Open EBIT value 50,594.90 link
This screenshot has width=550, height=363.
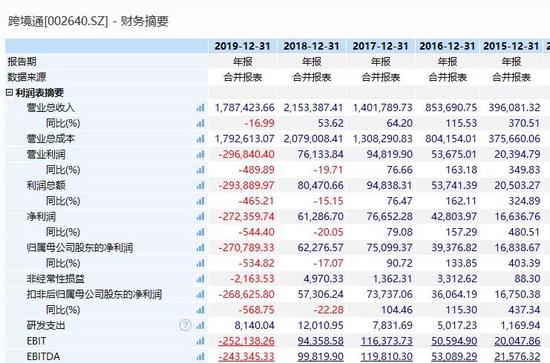pyautogui.click(x=454, y=341)
